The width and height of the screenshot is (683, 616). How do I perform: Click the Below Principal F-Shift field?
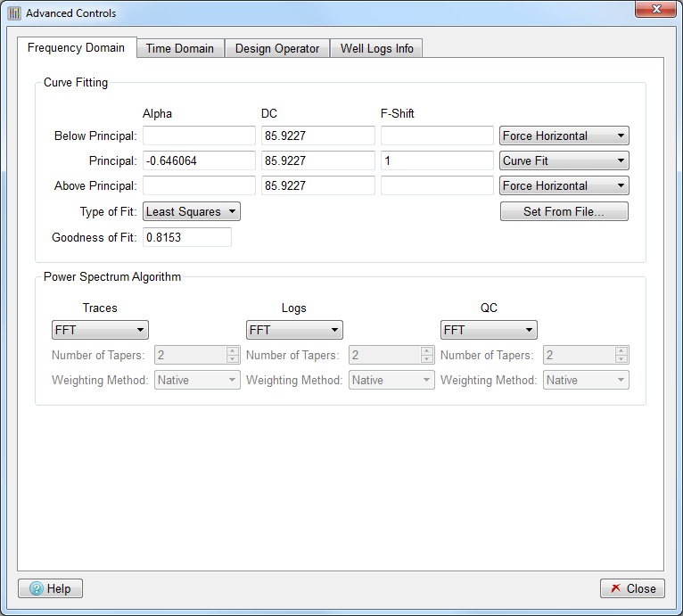click(437, 136)
